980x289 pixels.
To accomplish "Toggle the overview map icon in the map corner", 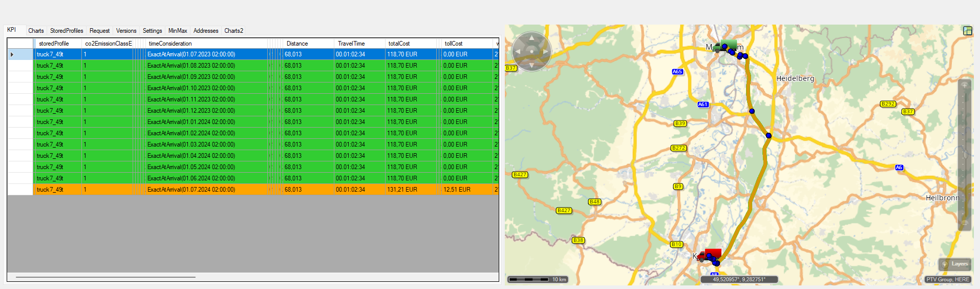I will tap(967, 31).
